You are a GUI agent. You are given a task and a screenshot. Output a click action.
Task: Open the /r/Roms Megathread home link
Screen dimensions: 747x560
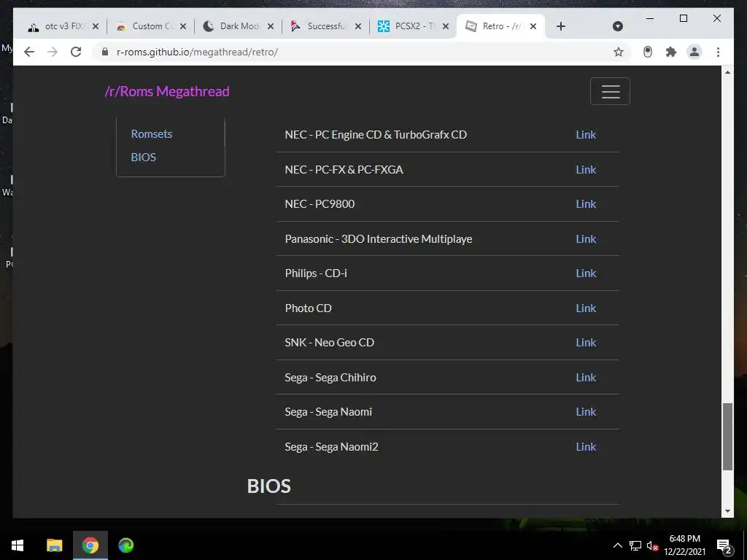tap(167, 91)
